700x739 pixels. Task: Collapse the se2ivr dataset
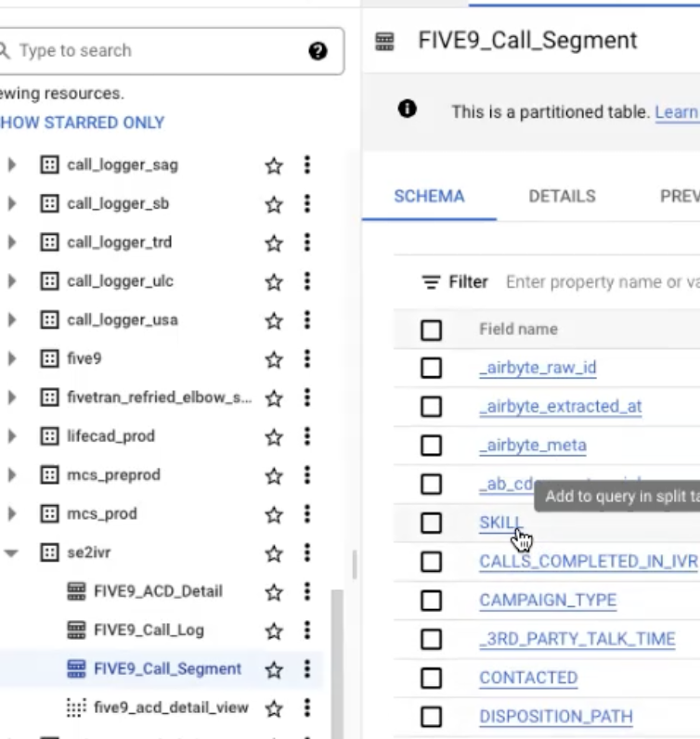[12, 553]
